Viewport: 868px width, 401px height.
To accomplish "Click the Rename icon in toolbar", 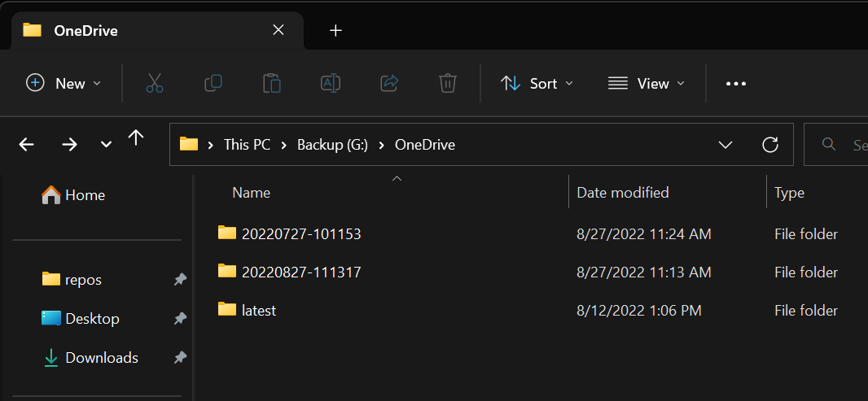I will [331, 83].
